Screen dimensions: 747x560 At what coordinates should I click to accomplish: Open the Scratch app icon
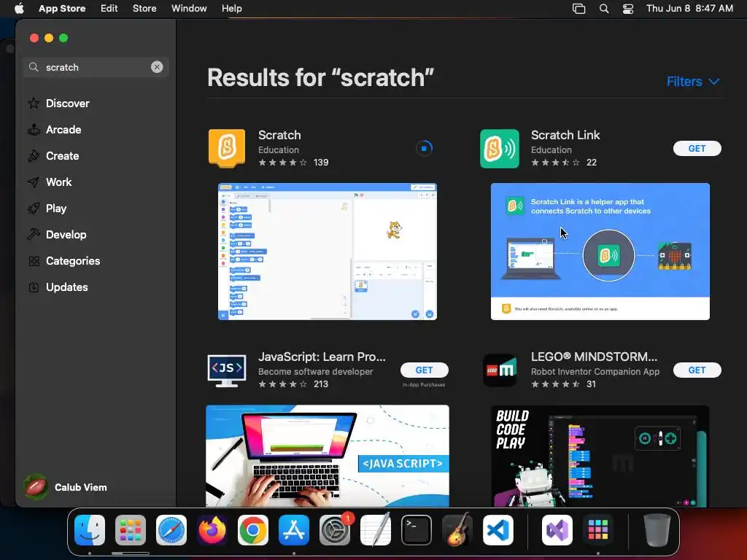coord(227,149)
